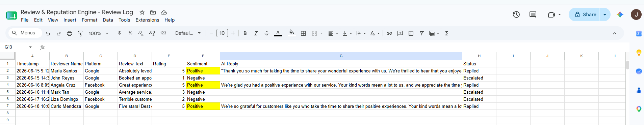Viewport: 644px width, 125px height.
Task: Open the Extensions menu
Action: tap(147, 20)
